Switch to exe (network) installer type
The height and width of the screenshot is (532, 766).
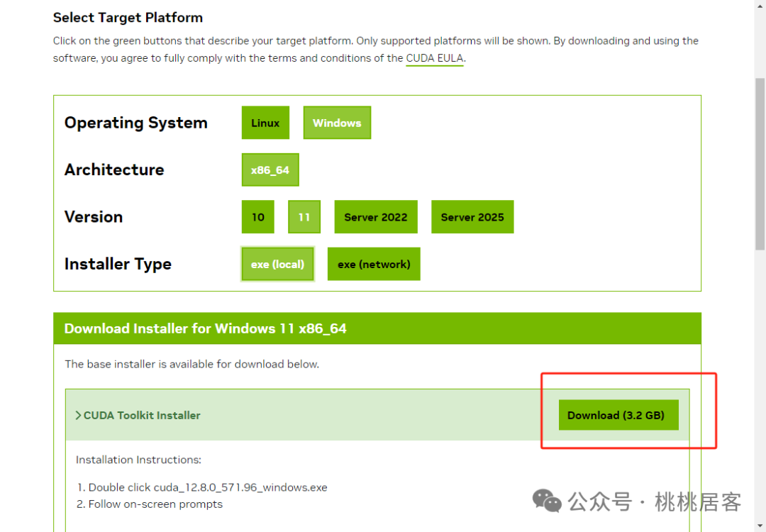pos(374,265)
